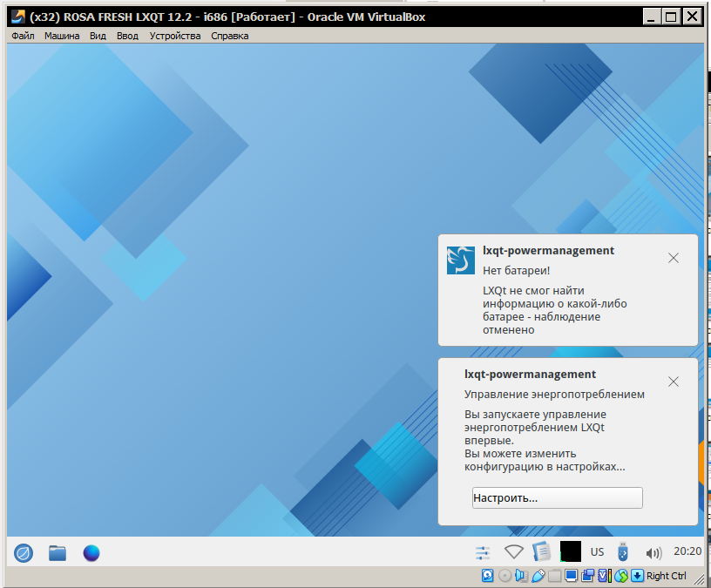This screenshot has height=588, width=711.
Task: Open the Файл menu
Action: pyautogui.click(x=23, y=36)
